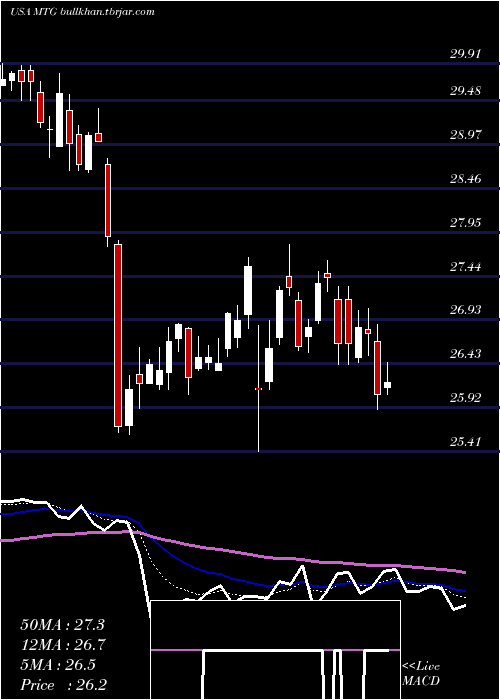Image resolution: width=500 pixels, height=700 pixels.
Task: Click the Live MACD label
Action: (421, 674)
